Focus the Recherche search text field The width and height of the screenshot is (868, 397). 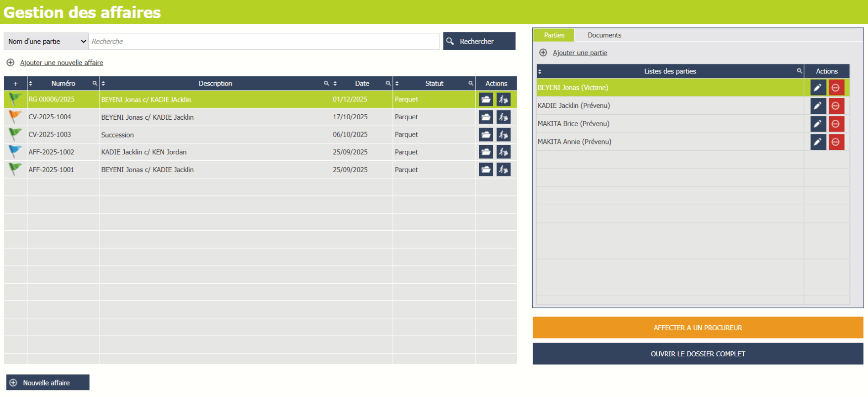point(264,42)
